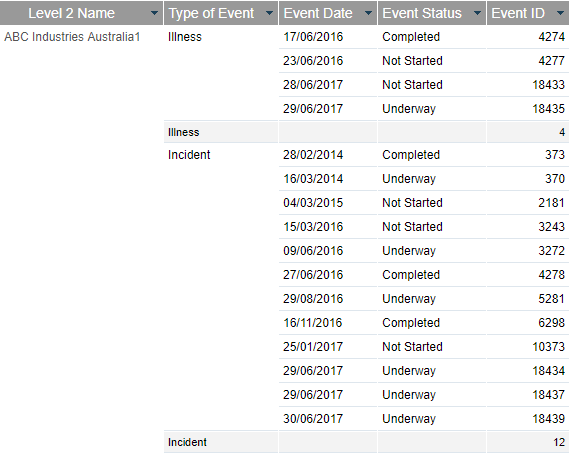
Task: Select the Illness type cell in first group
Action: click(x=185, y=37)
